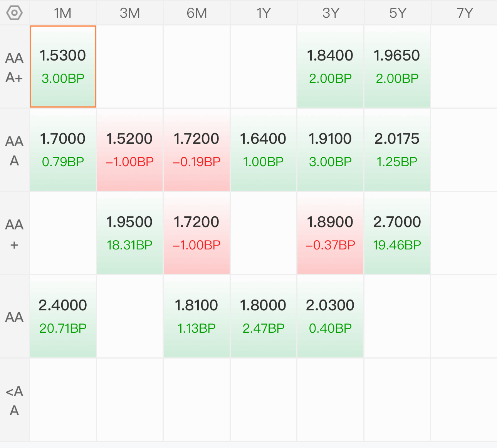The height and width of the screenshot is (448, 497).
Task: Click AA 3Y cell 2.0300
Action: tap(330, 317)
